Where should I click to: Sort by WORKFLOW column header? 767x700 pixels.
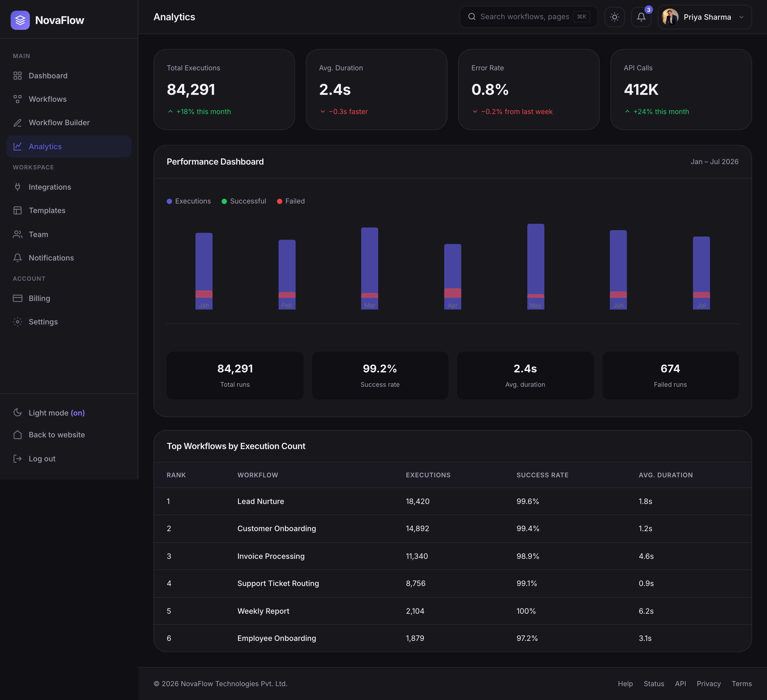tap(258, 475)
